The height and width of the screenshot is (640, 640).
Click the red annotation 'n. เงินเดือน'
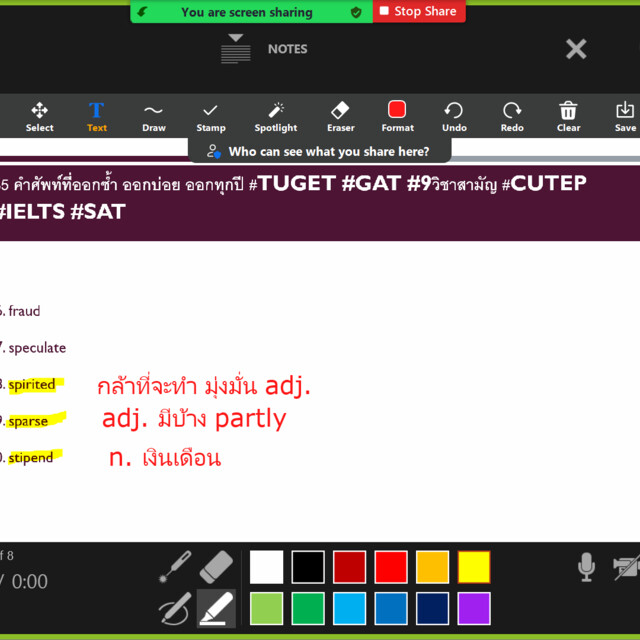[x=165, y=458]
